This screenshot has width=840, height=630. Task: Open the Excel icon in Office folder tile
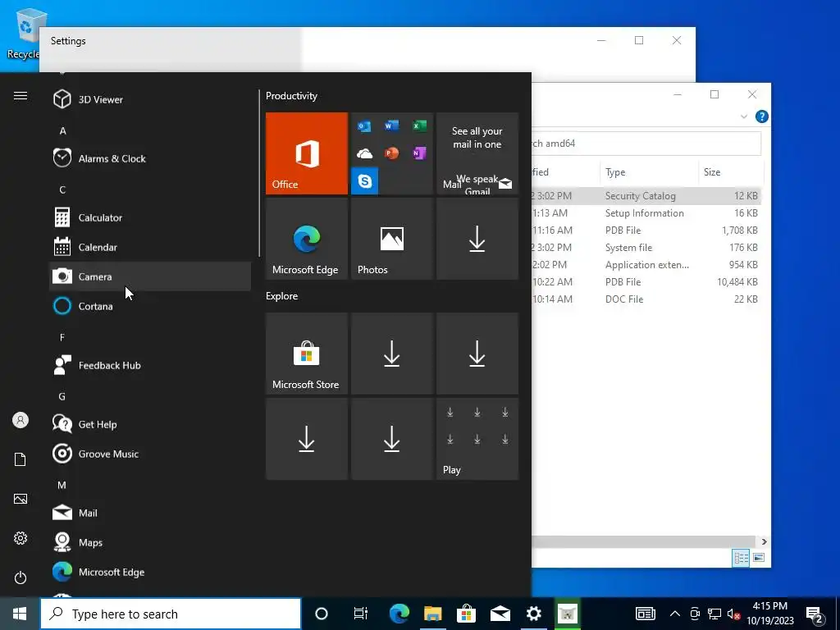click(419, 126)
